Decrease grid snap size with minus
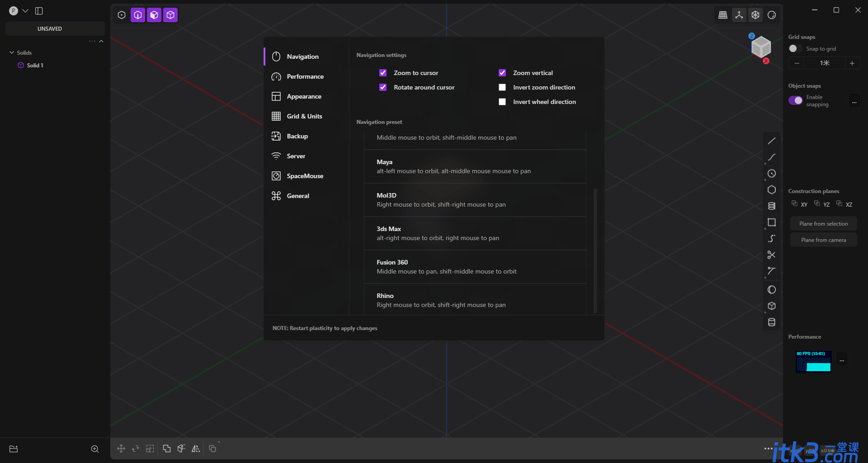Viewport: 868px width, 463px height. 797,63
